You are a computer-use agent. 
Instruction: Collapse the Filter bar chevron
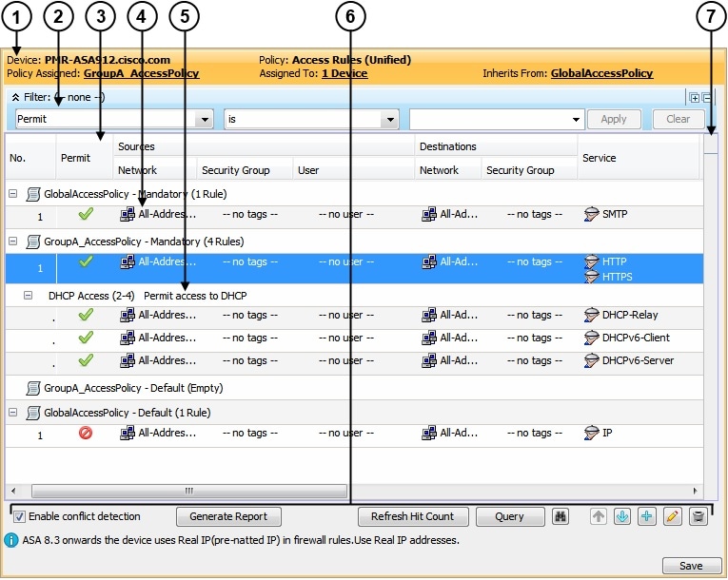[x=15, y=97]
